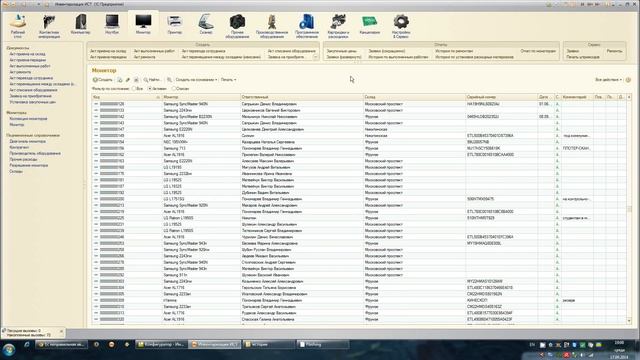The image size is (640, 360).
Task: Open the Сканер section icon
Action: point(206,24)
